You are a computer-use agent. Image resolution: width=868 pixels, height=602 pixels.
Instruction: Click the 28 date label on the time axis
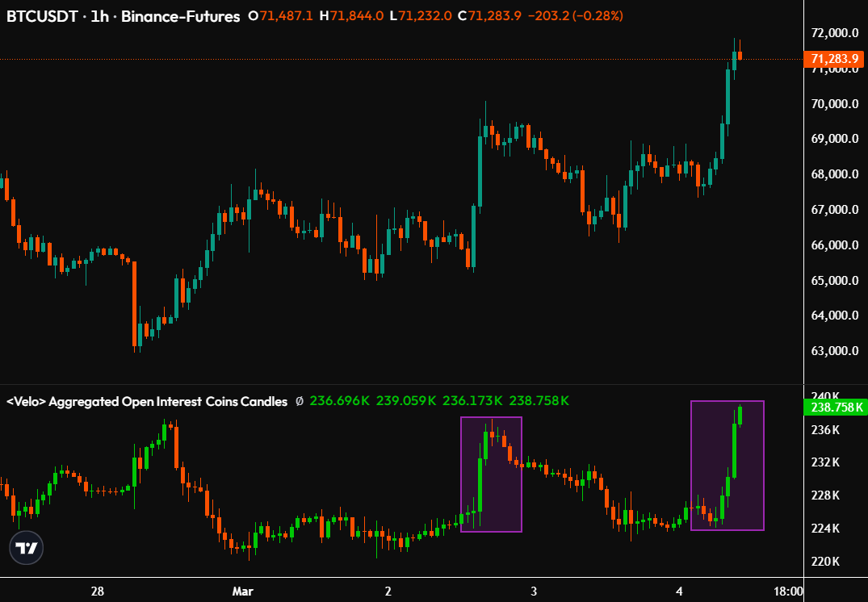click(98, 592)
